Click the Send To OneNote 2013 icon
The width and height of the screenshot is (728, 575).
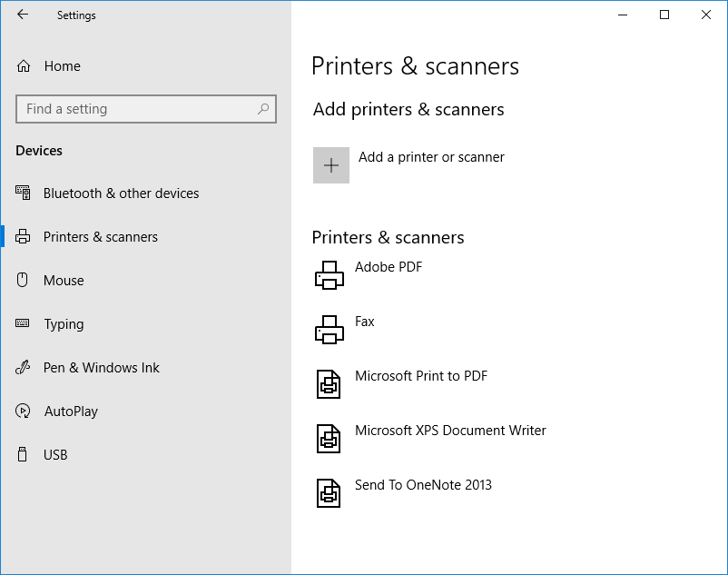coord(329,493)
